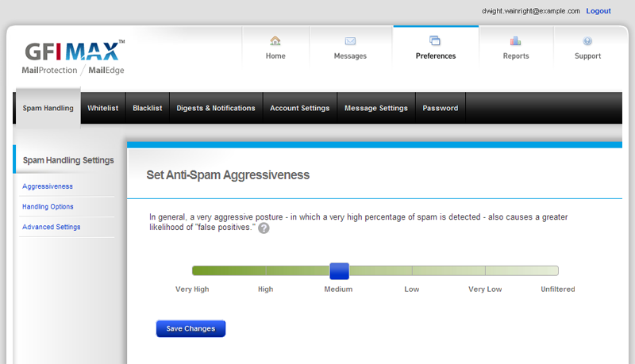
Task: Click the Very High label
Action: coord(192,289)
